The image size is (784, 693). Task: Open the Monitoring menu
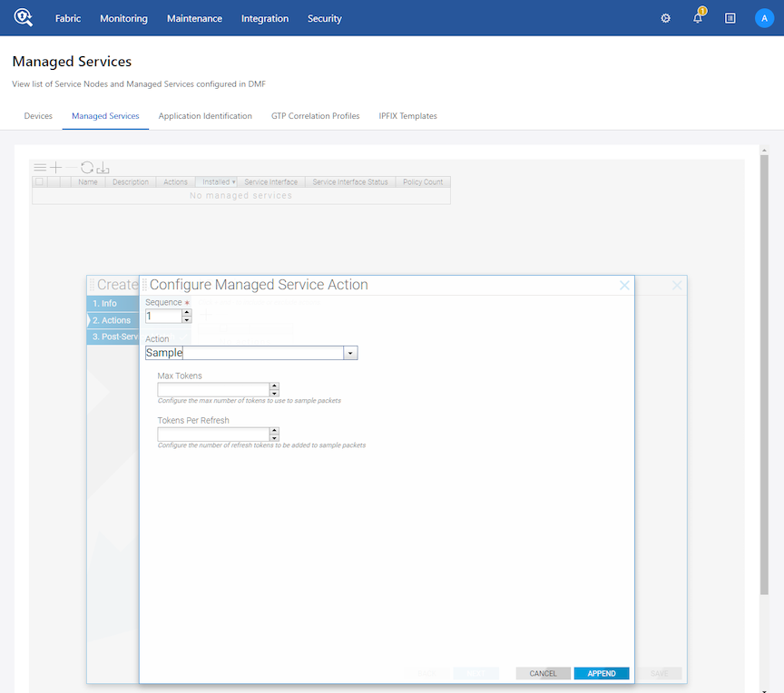(x=123, y=18)
